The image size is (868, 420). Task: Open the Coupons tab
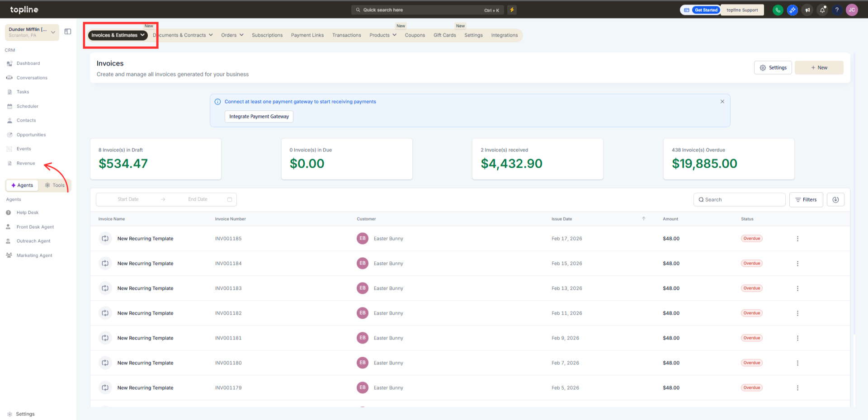pyautogui.click(x=415, y=35)
